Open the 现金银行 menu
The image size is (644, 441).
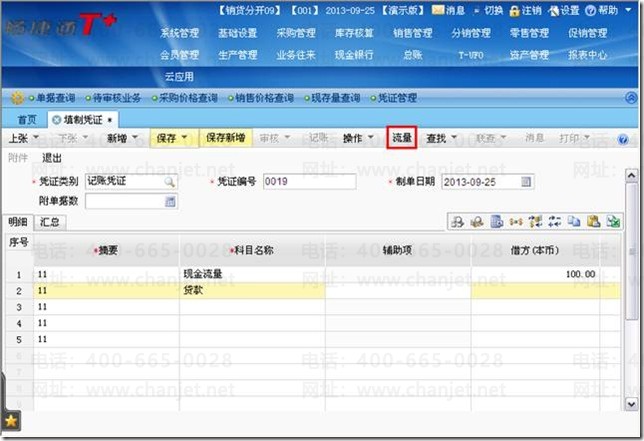pos(354,55)
